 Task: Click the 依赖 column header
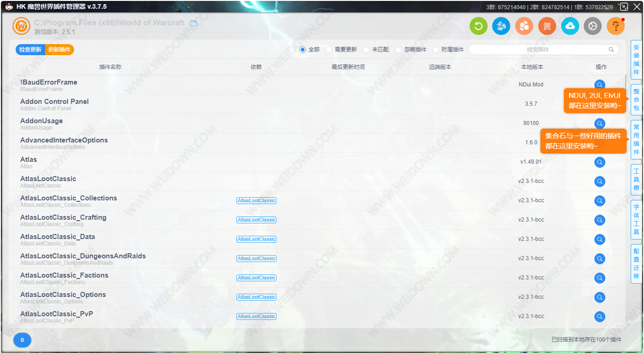[256, 67]
